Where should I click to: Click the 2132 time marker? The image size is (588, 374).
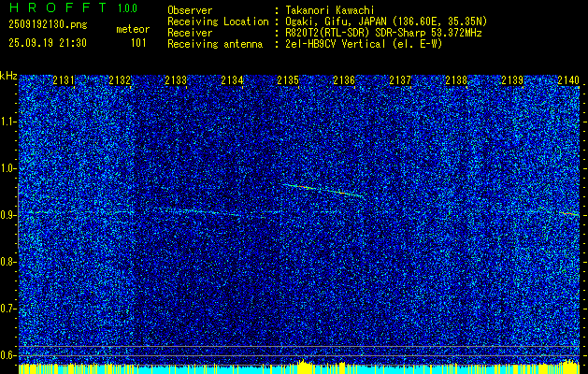tap(120, 79)
